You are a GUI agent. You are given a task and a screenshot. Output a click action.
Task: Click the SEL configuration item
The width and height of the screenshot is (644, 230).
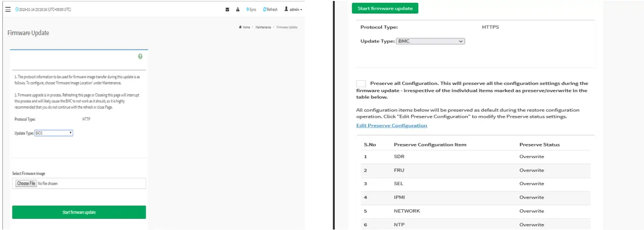point(398,184)
